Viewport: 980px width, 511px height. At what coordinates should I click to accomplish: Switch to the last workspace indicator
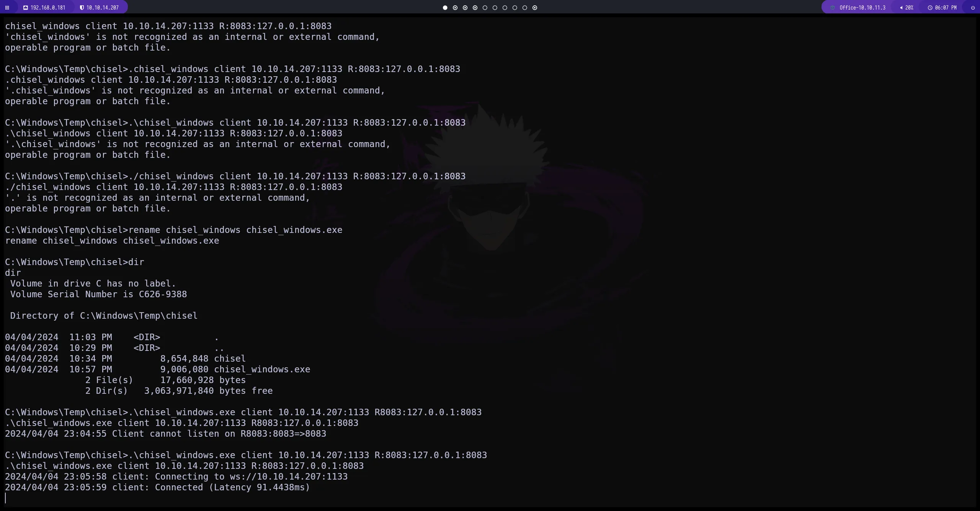(x=535, y=8)
